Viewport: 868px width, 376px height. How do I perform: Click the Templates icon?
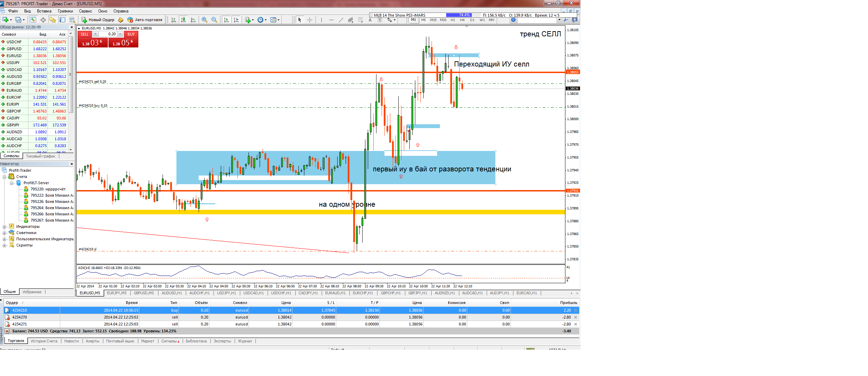coord(273,20)
